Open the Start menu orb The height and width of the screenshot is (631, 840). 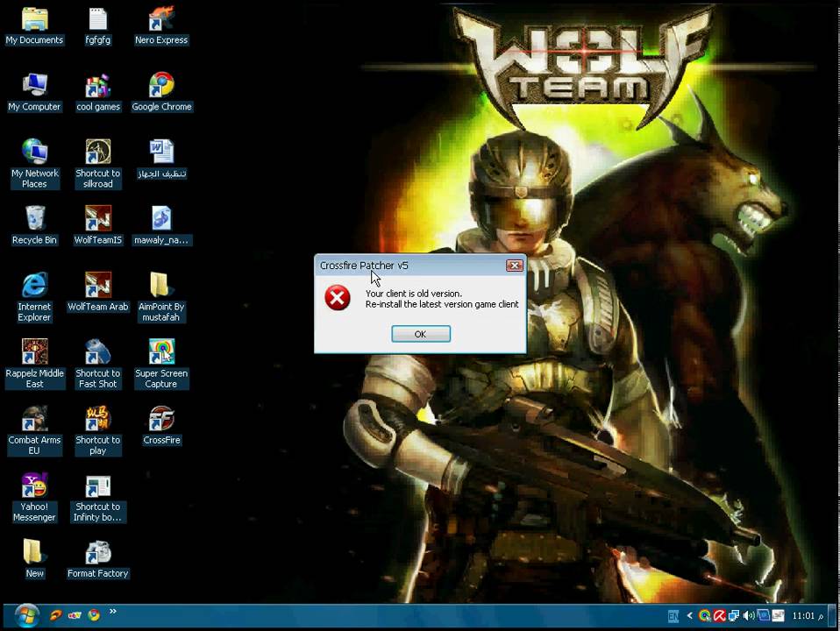(x=26, y=616)
